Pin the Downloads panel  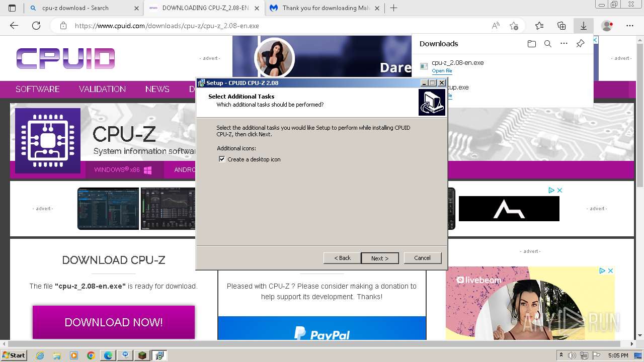pyautogui.click(x=580, y=44)
